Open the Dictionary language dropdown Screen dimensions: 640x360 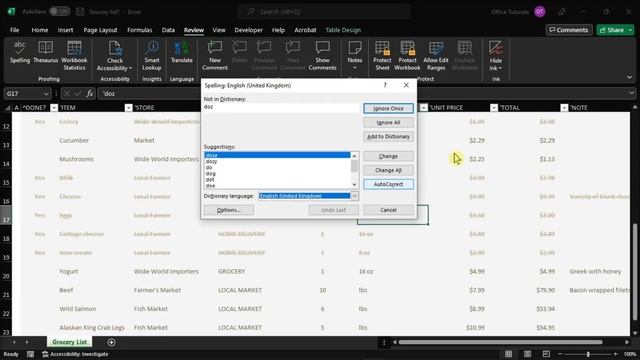pos(354,196)
